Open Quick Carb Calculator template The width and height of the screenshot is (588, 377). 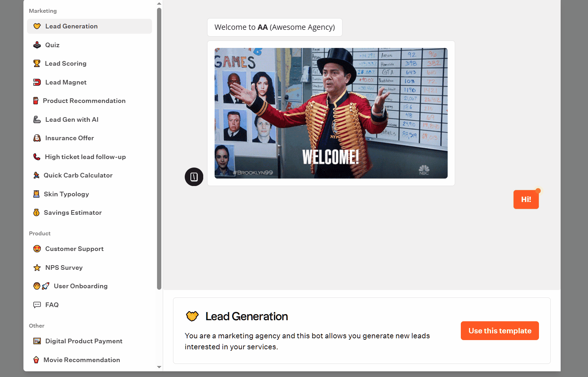90,175
